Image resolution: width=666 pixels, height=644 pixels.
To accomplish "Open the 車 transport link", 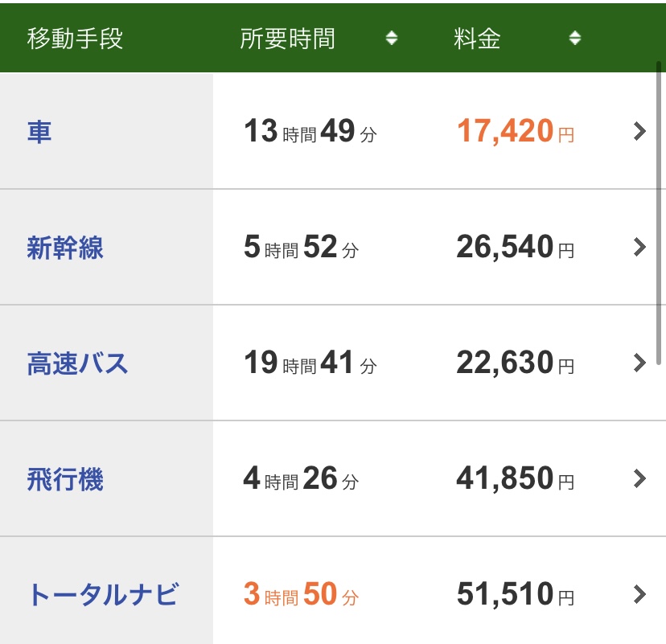I will [39, 131].
